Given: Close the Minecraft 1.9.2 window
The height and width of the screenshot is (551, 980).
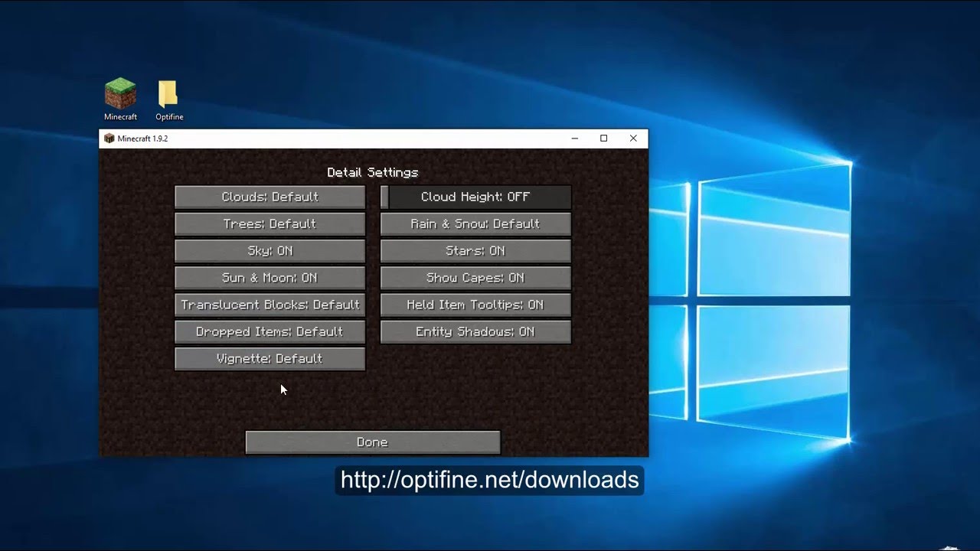Looking at the screenshot, I should click(x=633, y=139).
